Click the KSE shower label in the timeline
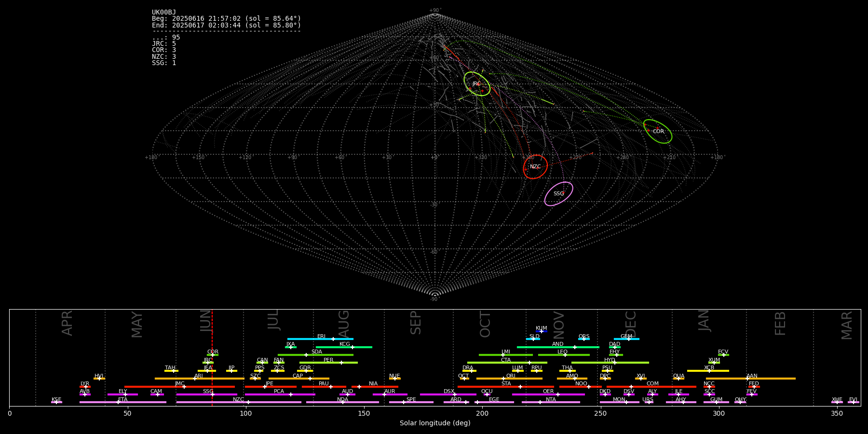Image resolution: width=868 pixels, height=434 pixels. [x=56, y=400]
